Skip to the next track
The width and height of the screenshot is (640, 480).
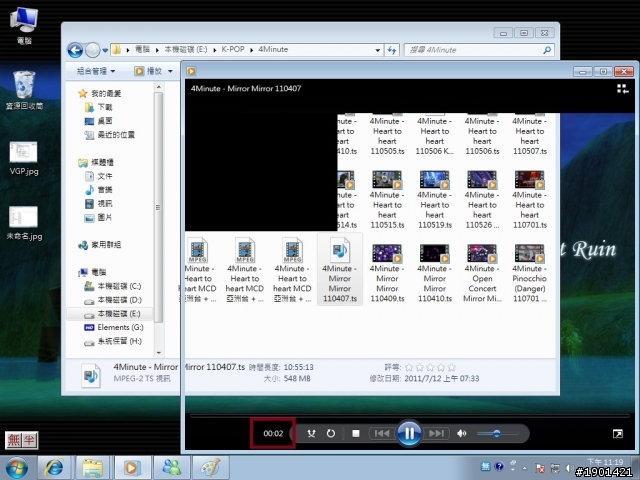click(x=436, y=433)
